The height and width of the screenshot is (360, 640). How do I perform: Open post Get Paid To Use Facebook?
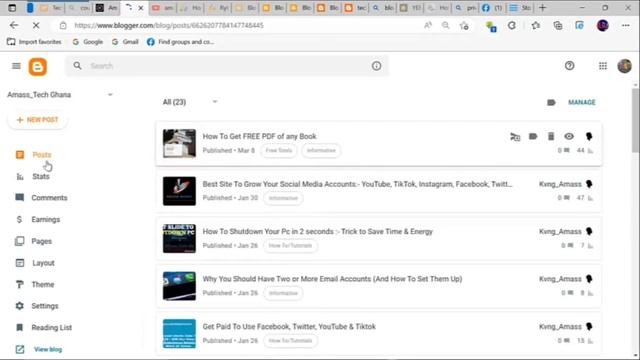coord(289,327)
